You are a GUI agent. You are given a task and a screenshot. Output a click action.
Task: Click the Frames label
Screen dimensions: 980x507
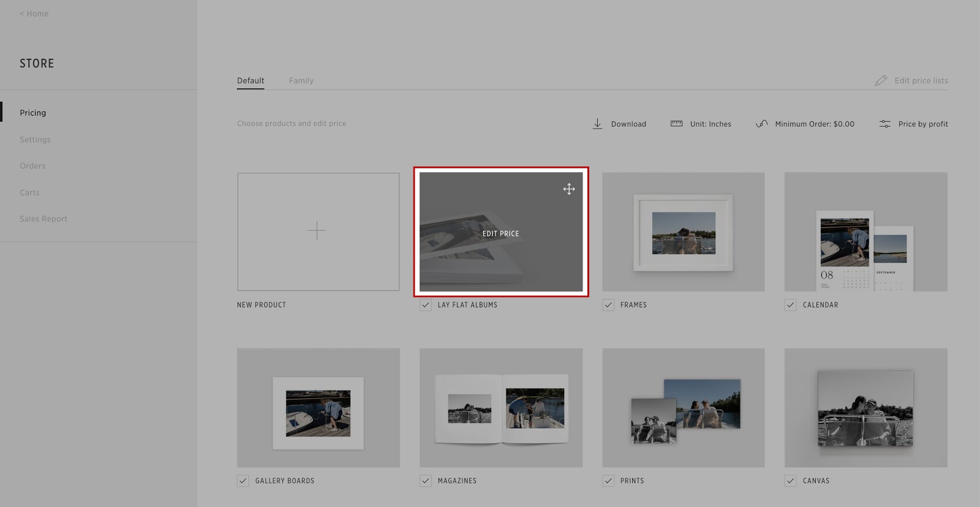tap(633, 305)
